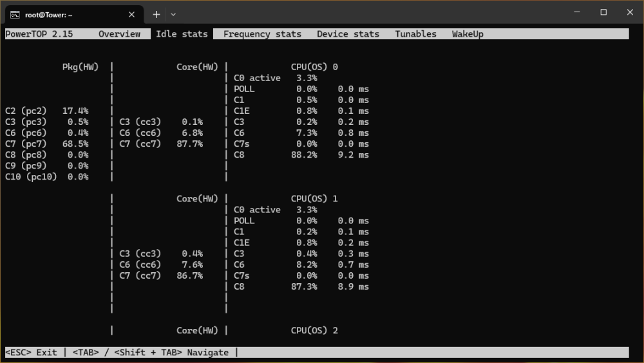Click the CPU(OS) 2 header

pyautogui.click(x=314, y=331)
